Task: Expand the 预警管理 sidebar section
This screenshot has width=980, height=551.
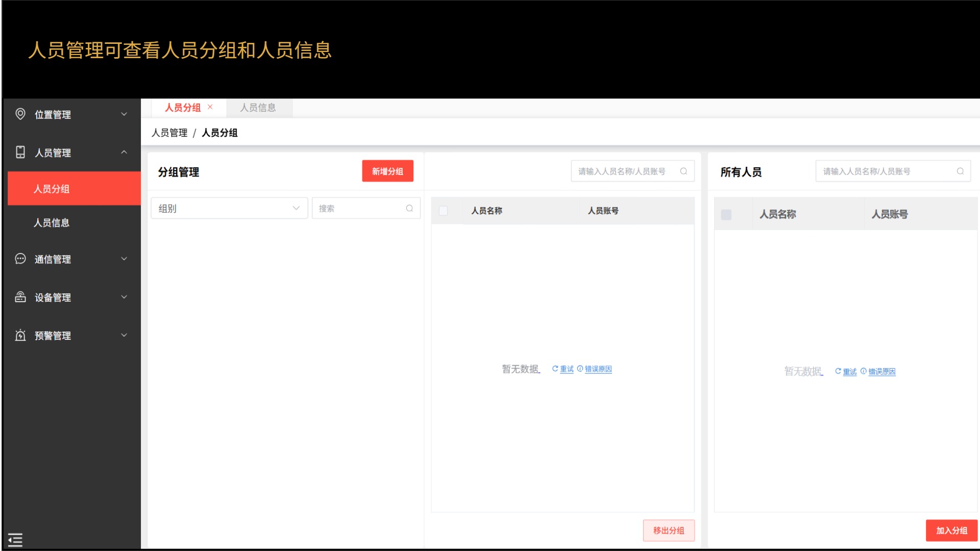Action: pyautogui.click(x=124, y=335)
